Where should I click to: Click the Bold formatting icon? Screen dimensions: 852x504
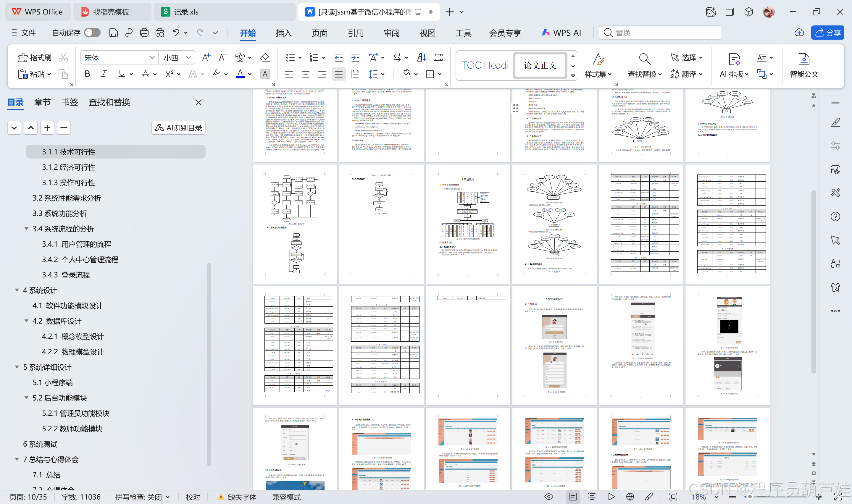pos(87,74)
